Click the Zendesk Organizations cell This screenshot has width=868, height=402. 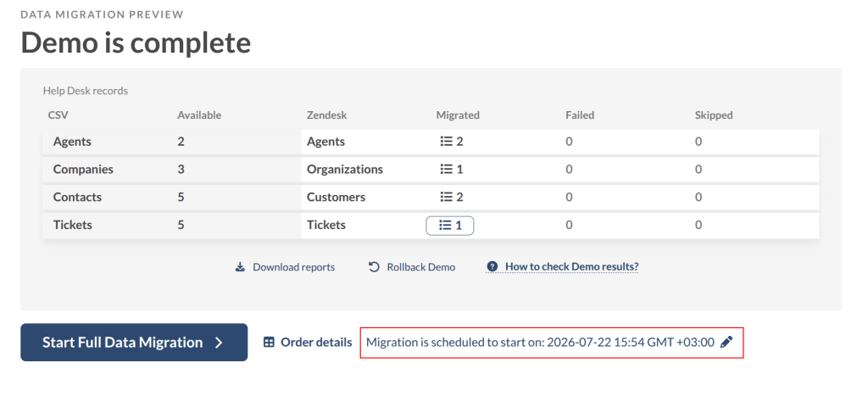[x=345, y=169]
